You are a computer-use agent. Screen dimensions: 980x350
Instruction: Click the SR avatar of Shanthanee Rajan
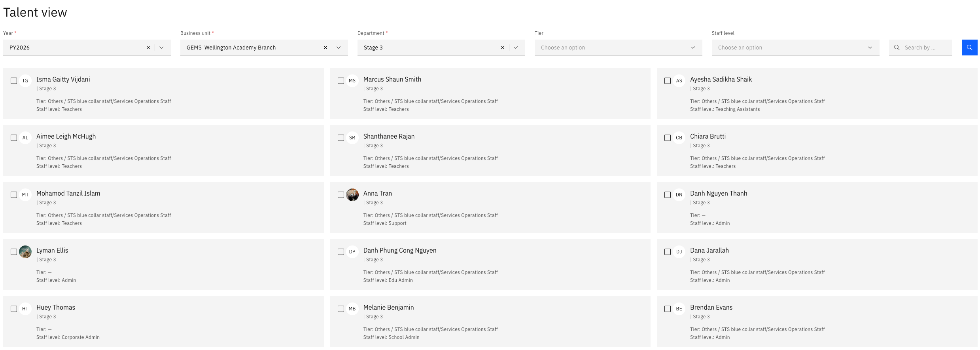point(352,138)
